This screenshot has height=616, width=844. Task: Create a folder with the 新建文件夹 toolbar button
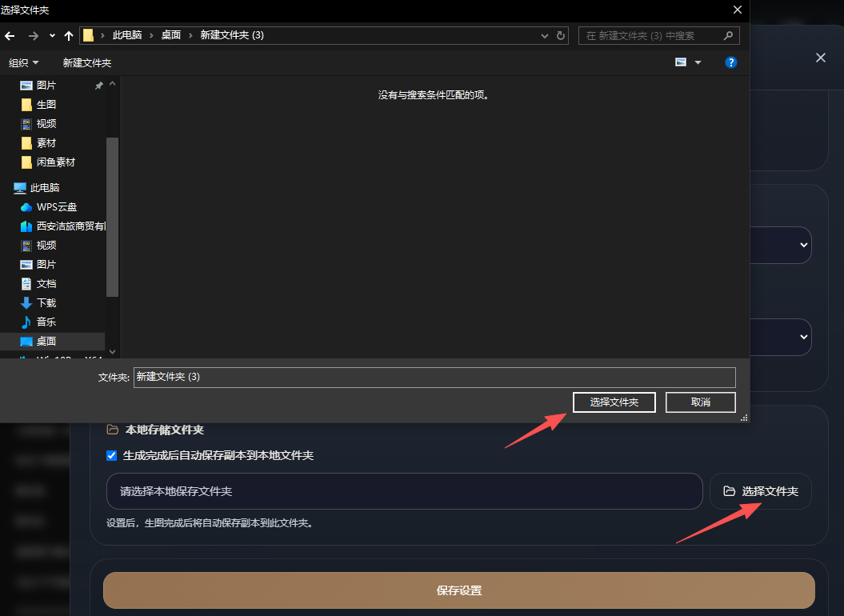pyautogui.click(x=86, y=63)
